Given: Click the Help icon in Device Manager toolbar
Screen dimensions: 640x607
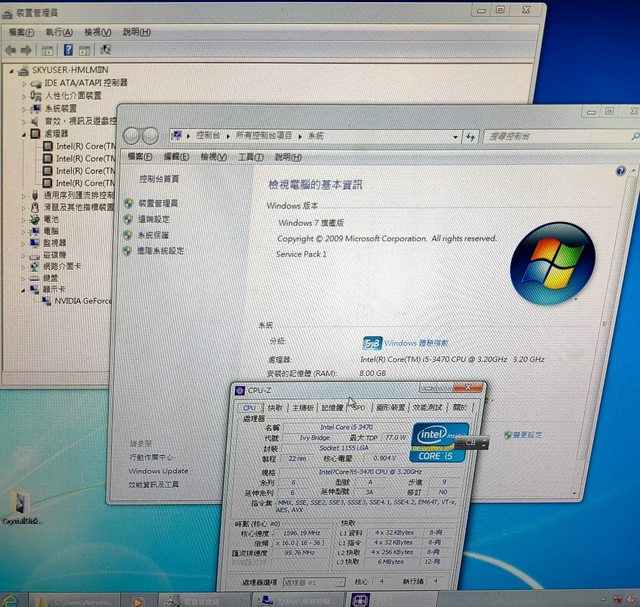Looking at the screenshot, I should pyautogui.click(x=68, y=50).
